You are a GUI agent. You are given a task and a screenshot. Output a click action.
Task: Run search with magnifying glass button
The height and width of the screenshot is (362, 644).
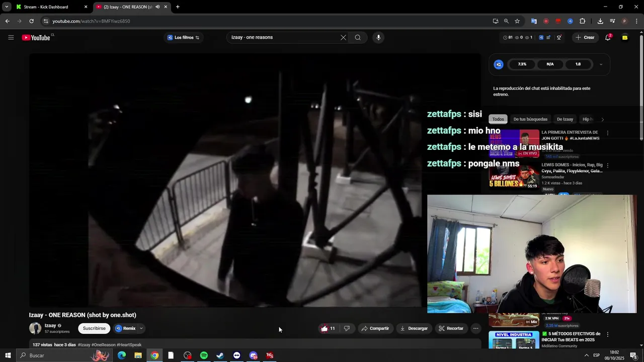point(358,37)
